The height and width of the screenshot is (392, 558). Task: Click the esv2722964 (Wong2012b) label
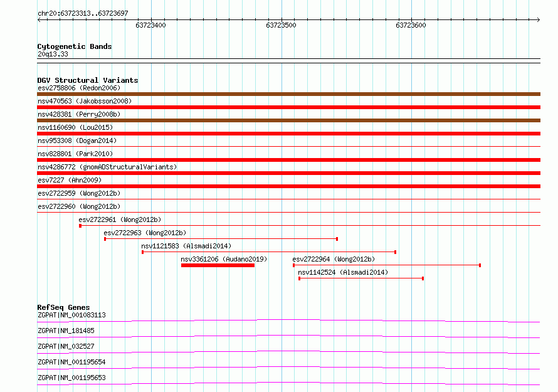pyautogui.click(x=334, y=259)
